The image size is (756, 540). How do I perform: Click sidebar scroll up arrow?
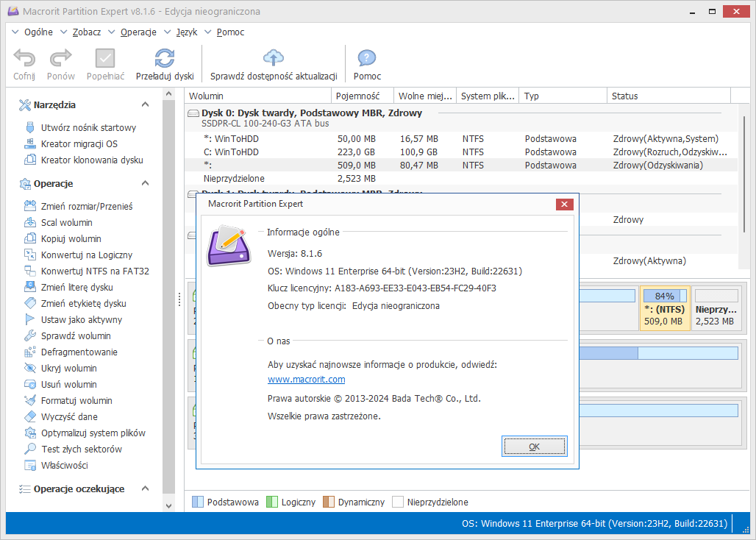[168, 93]
